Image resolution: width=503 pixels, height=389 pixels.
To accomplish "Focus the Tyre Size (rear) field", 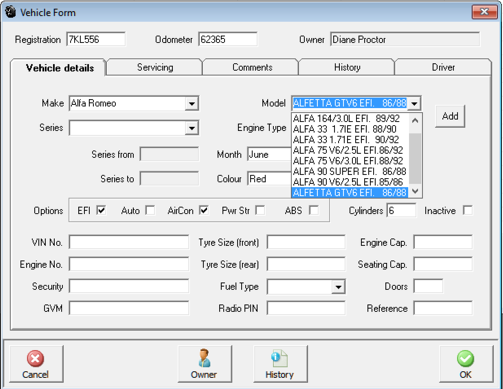I will click(306, 264).
